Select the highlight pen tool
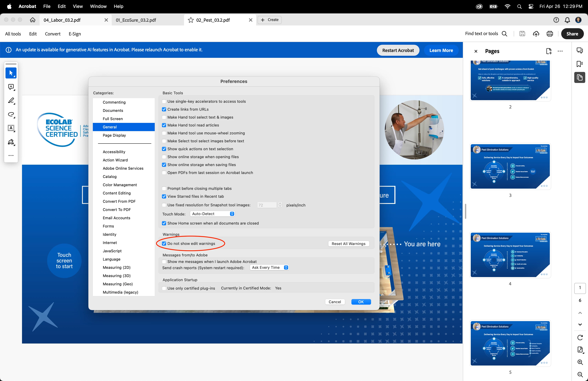The height and width of the screenshot is (381, 588). tap(11, 101)
